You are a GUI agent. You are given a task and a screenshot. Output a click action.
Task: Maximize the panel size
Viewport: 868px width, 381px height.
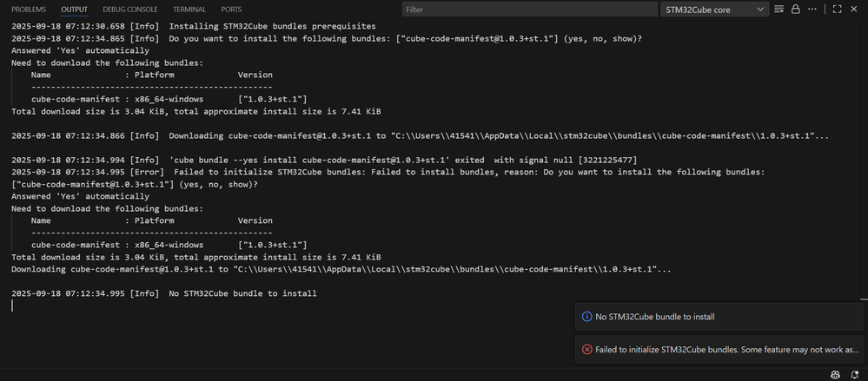click(837, 10)
